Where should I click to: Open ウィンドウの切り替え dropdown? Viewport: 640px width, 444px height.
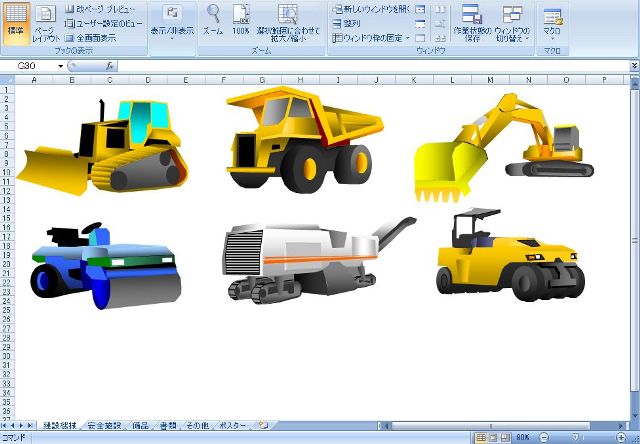(x=512, y=24)
